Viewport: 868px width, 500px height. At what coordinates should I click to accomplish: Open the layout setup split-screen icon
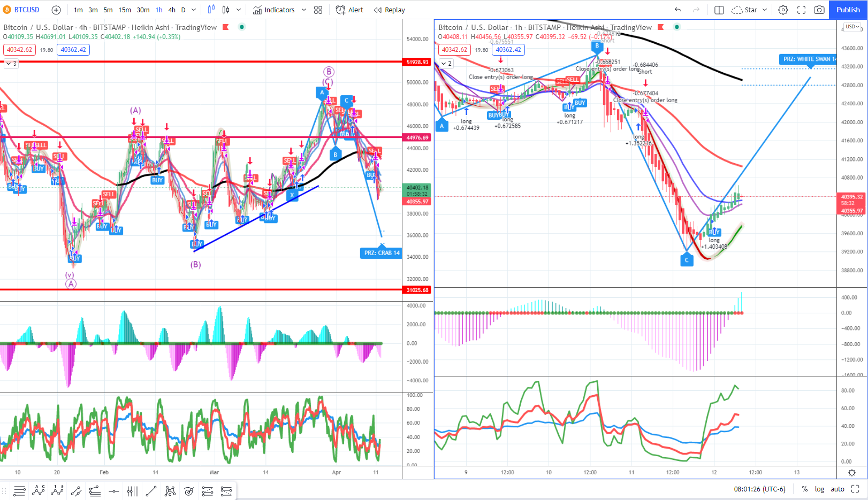719,10
